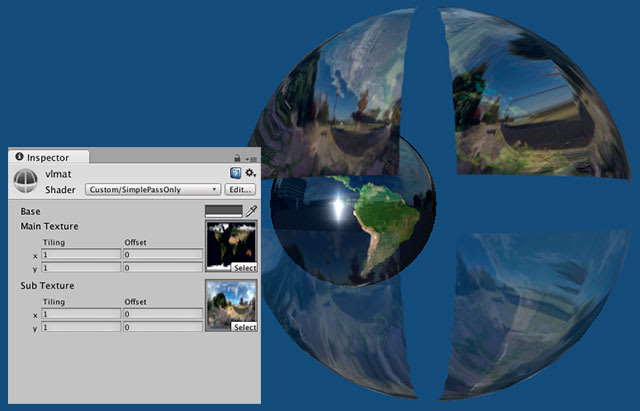The image size is (640, 411).
Task: Focus Main Texture Offset y field
Action: (x=162, y=268)
